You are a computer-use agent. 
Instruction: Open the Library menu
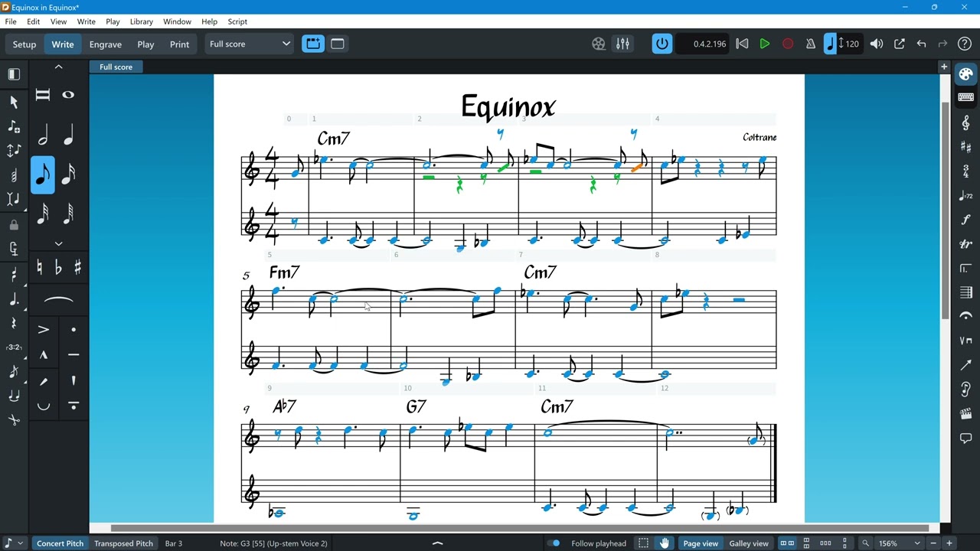[x=142, y=21]
